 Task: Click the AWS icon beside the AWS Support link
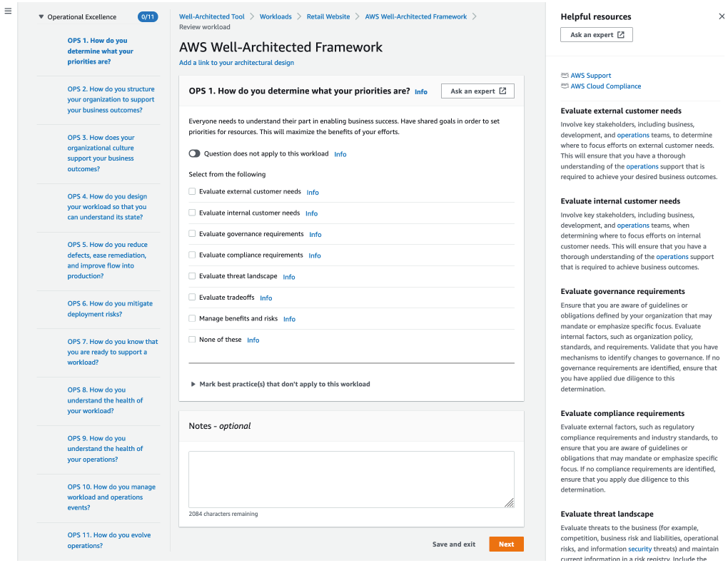[x=563, y=75]
